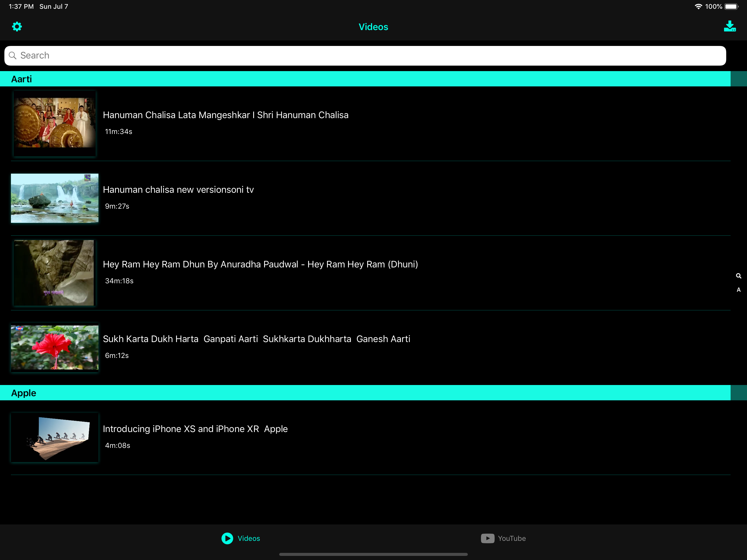Select the Aarti section header
Viewport: 747px width, 560px height.
point(365,79)
